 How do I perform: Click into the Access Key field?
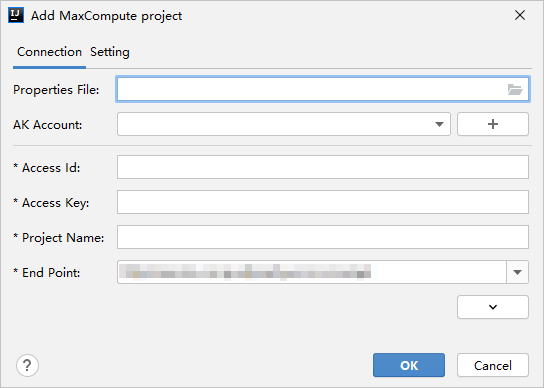(323, 202)
